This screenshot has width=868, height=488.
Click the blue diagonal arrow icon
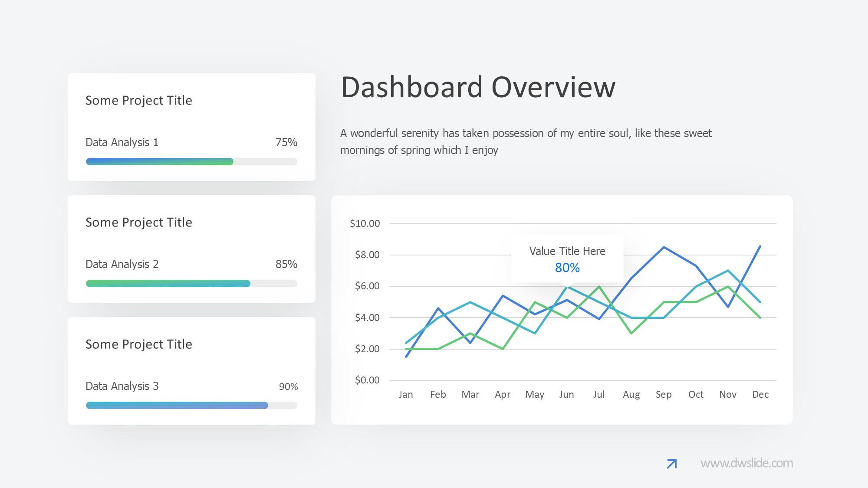pyautogui.click(x=672, y=464)
